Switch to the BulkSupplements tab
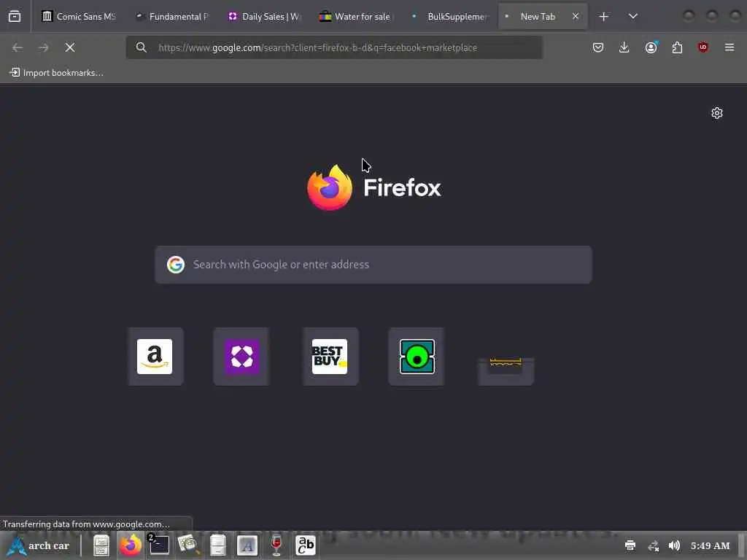Image resolution: width=747 pixels, height=560 pixels. point(449,17)
